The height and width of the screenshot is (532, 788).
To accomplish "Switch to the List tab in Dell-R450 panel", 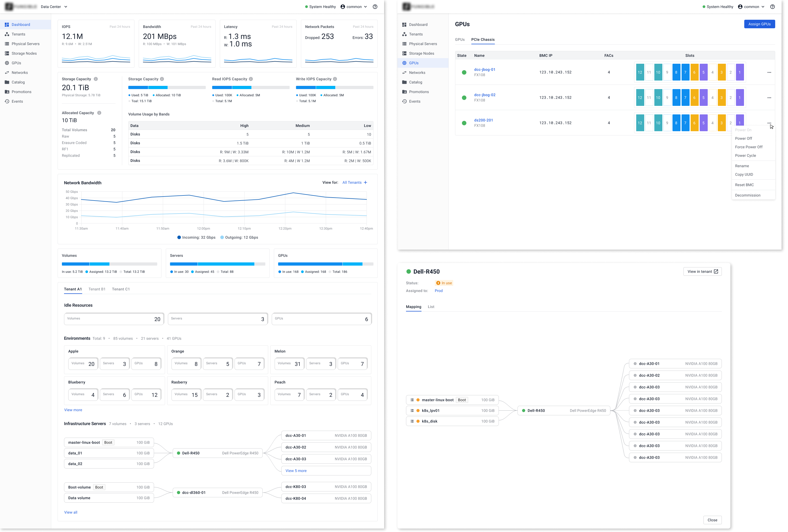I will click(x=431, y=307).
